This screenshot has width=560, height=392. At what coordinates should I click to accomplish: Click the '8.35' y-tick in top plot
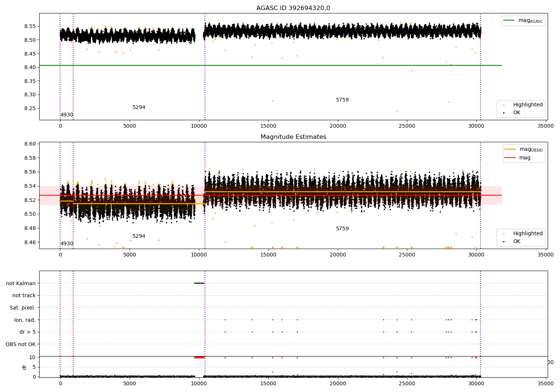(x=30, y=81)
